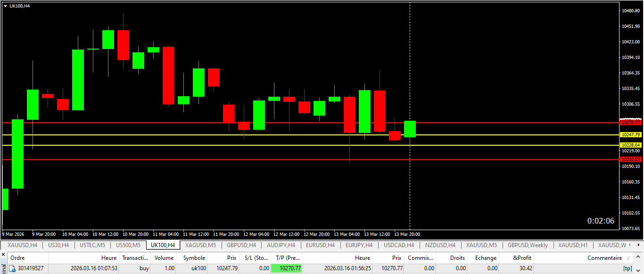Click the Symbole column header
This screenshot has width=644, height=274.
point(194,258)
